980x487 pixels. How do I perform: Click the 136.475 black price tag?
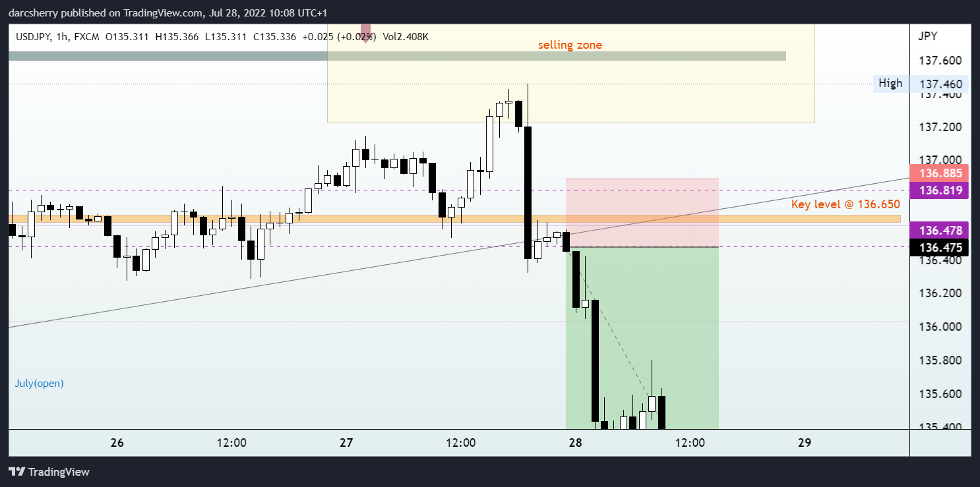click(x=939, y=248)
